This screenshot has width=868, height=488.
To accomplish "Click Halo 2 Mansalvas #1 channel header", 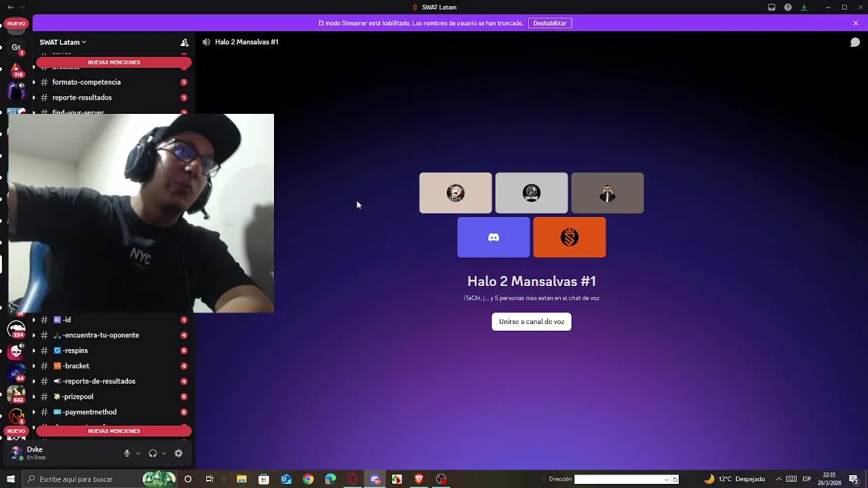I will [246, 42].
